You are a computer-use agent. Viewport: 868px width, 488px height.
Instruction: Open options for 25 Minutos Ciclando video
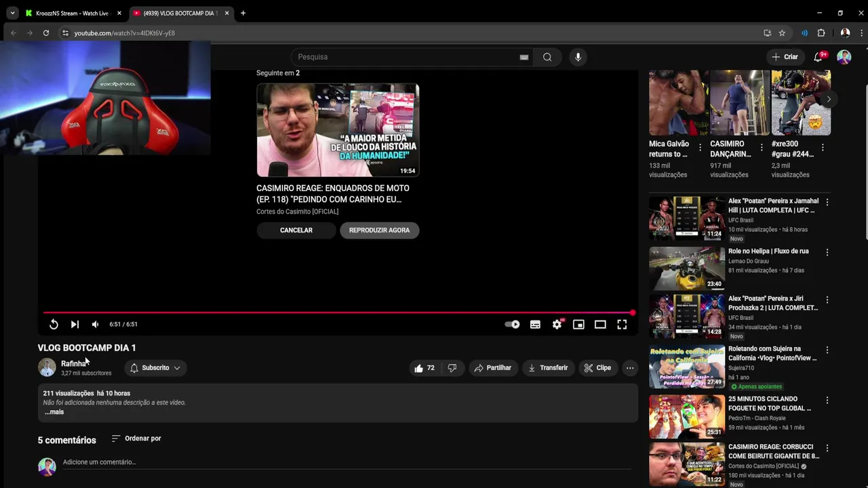[x=827, y=400]
